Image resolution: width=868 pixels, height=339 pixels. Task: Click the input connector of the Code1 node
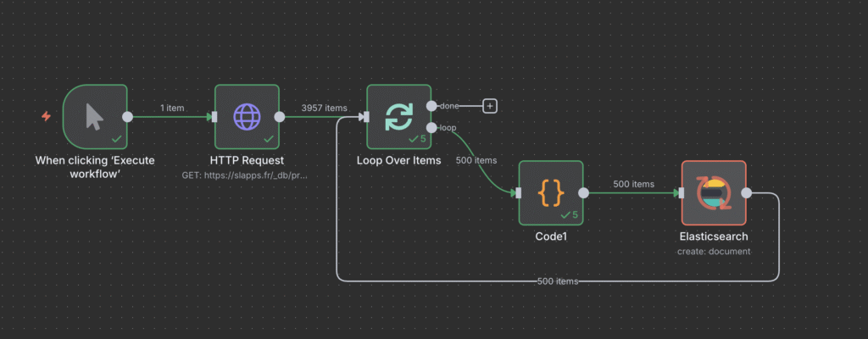pyautogui.click(x=519, y=193)
